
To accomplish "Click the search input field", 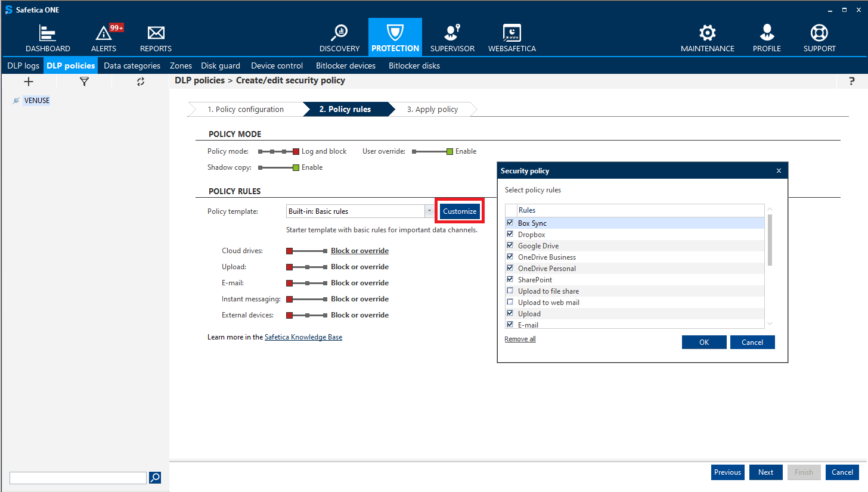I will point(78,478).
